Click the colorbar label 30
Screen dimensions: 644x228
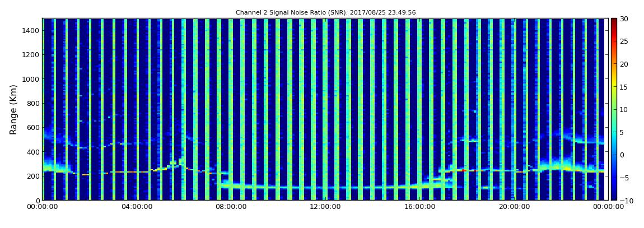(x=624, y=18)
